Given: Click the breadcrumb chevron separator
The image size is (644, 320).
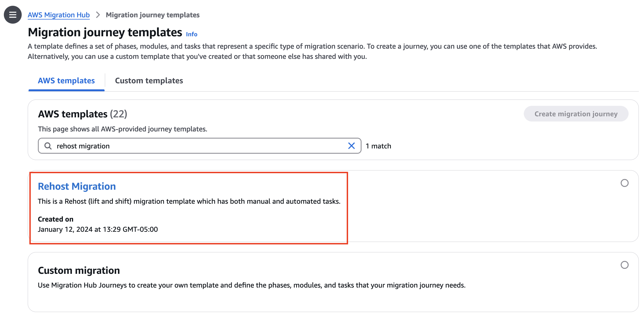Looking at the screenshot, I should pyautogui.click(x=97, y=15).
